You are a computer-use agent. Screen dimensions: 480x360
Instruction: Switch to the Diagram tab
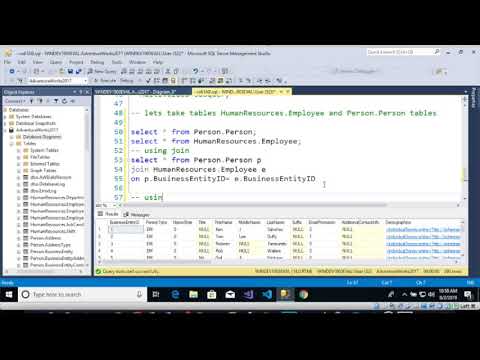[x=137, y=92]
